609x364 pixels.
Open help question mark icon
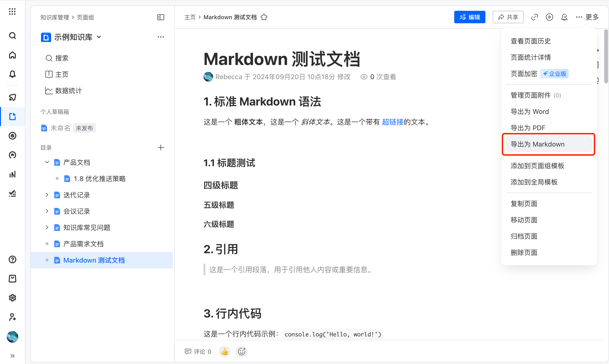point(12,259)
